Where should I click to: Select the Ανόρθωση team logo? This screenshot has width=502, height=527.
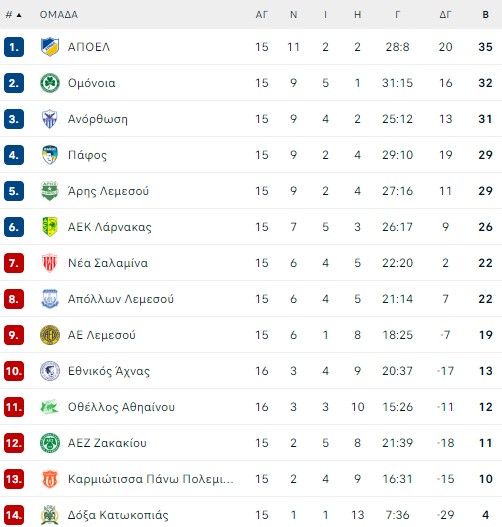(x=50, y=119)
